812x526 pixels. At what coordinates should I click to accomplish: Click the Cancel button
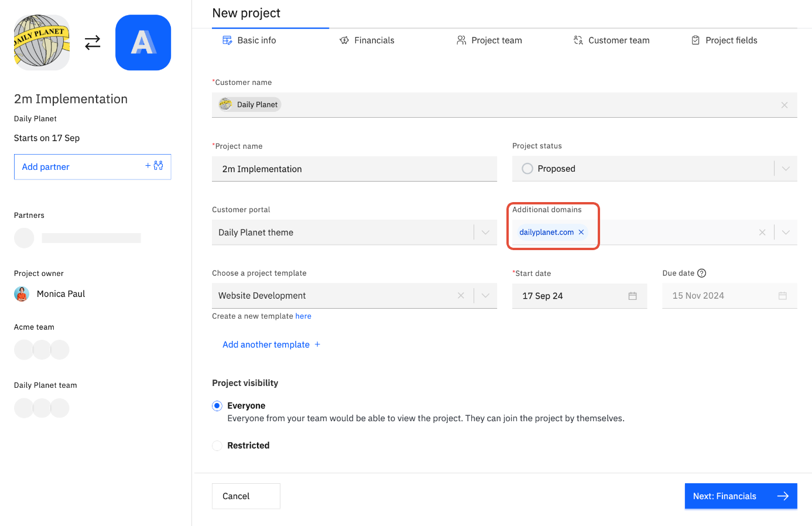(246, 496)
